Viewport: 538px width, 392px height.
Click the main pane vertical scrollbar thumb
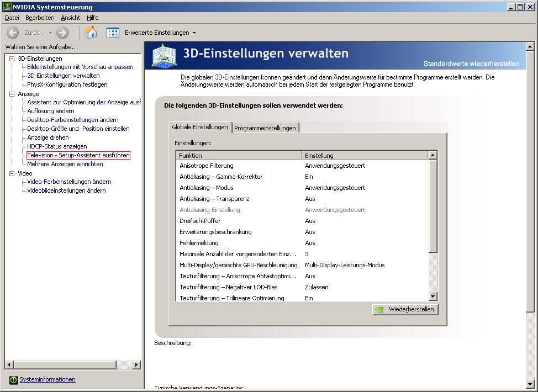click(x=530, y=182)
